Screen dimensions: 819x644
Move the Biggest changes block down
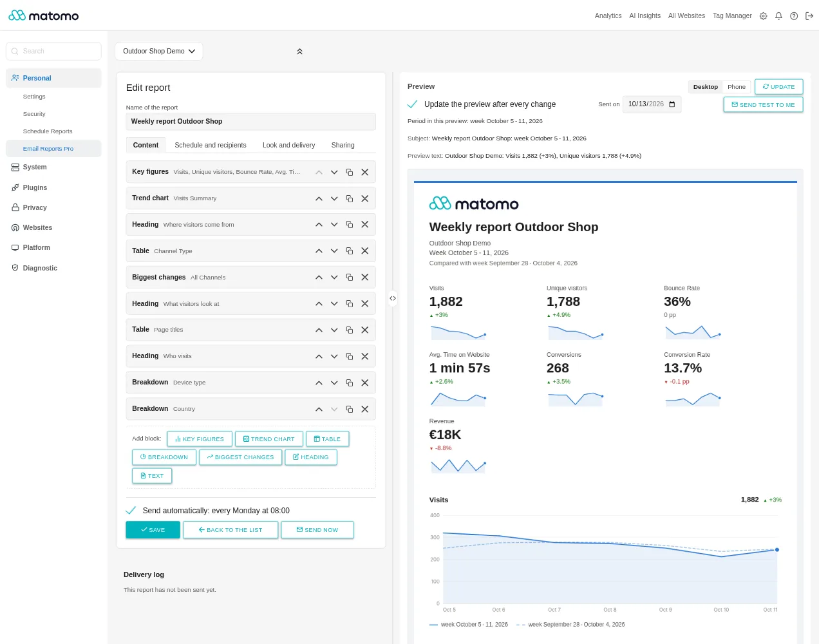(x=334, y=278)
